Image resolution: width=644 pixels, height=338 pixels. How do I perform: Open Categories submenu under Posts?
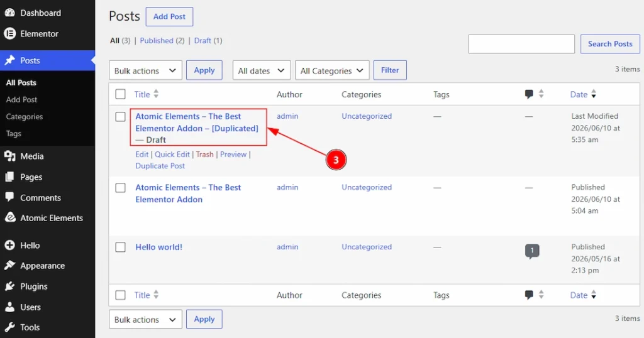(x=25, y=116)
